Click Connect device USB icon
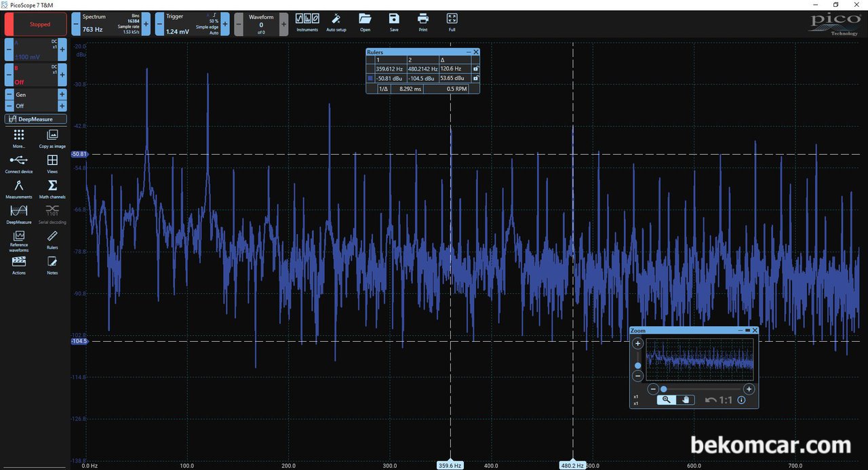Viewport: 868px width, 470px height. click(19, 164)
